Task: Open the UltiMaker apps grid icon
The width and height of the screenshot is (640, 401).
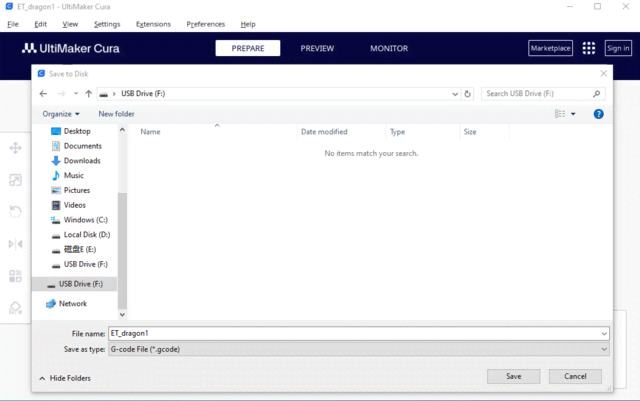Action: click(589, 48)
